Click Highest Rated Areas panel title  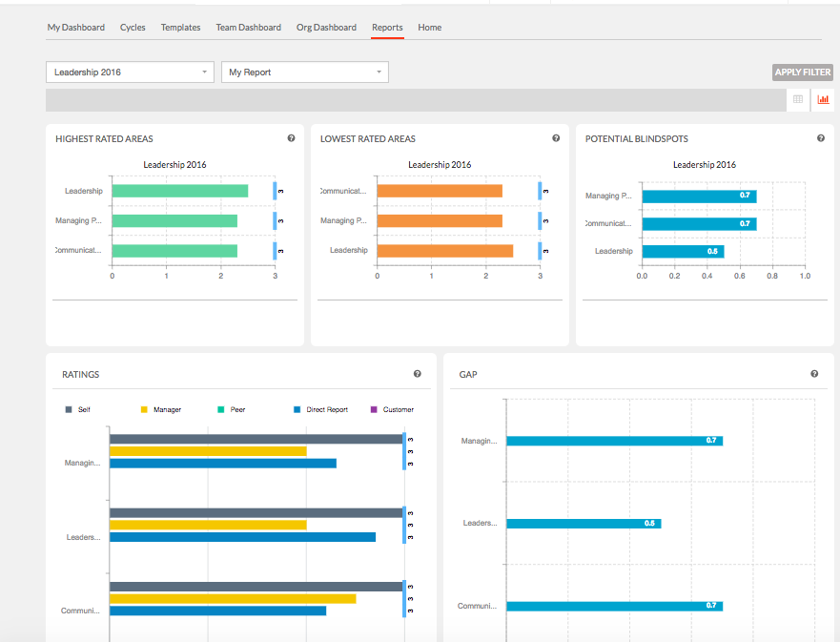(104, 138)
